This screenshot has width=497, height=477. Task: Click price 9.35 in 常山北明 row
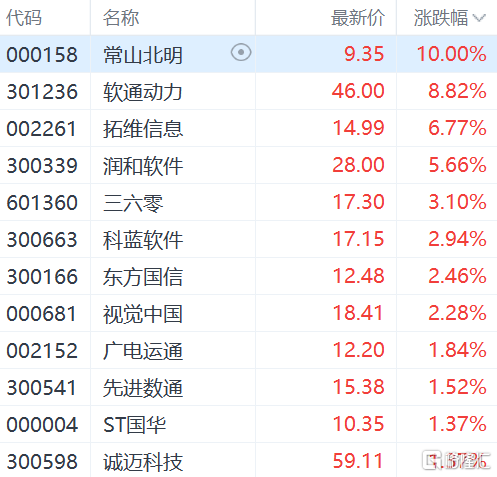[x=364, y=54]
